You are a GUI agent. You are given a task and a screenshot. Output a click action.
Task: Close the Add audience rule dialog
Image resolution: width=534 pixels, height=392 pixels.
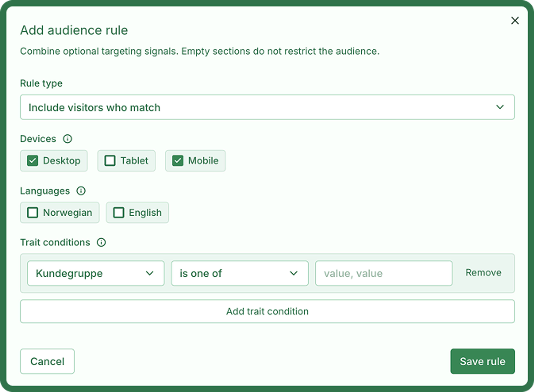pyautogui.click(x=515, y=21)
